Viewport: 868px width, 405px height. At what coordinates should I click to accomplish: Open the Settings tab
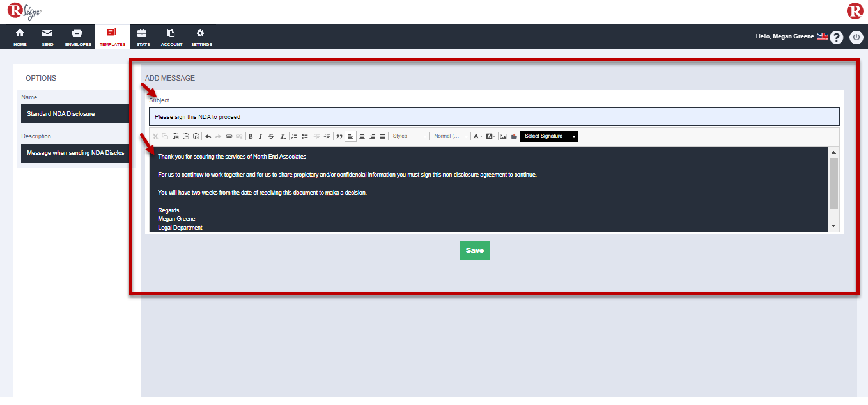(201, 37)
